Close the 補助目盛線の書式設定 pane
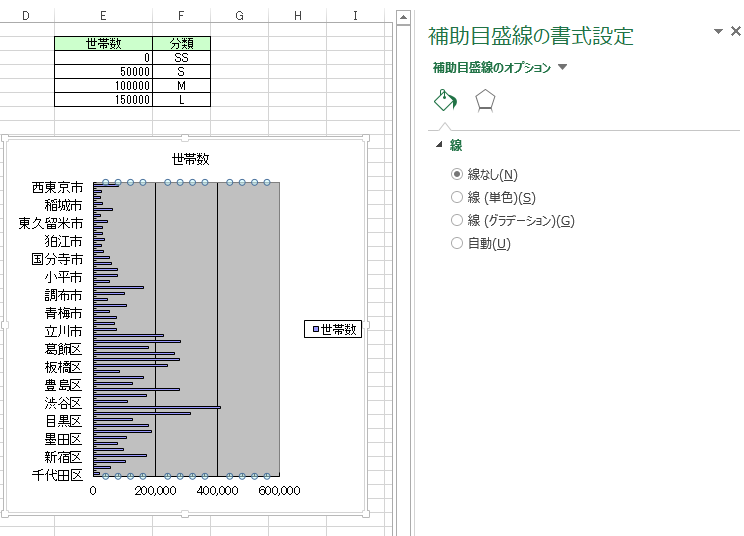This screenshot has height=536, width=744. [x=736, y=32]
